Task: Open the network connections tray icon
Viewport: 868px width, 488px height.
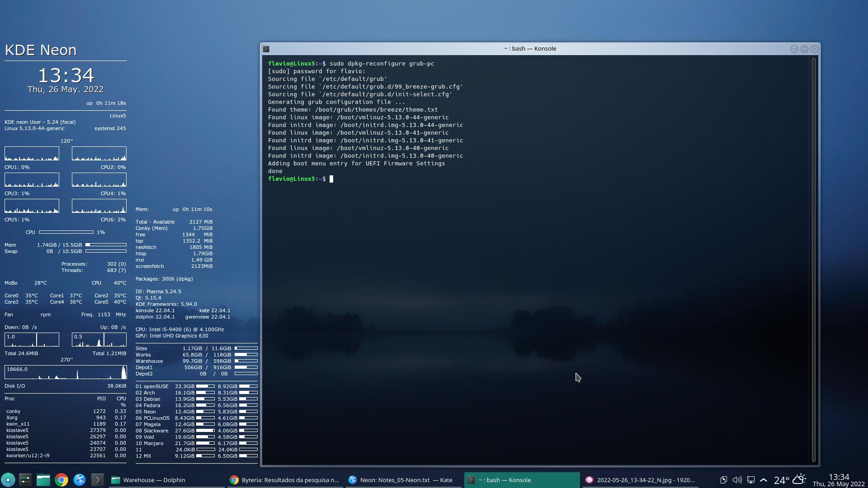Action: (x=751, y=480)
